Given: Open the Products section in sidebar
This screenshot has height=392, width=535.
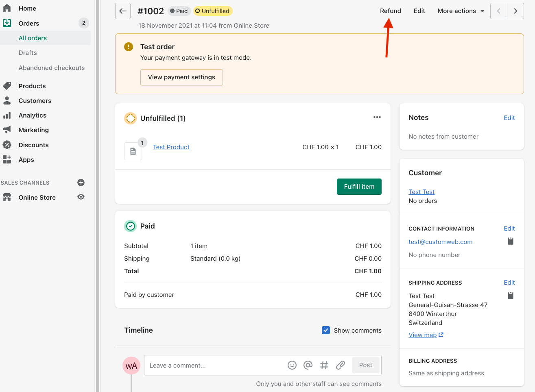Looking at the screenshot, I should point(32,86).
